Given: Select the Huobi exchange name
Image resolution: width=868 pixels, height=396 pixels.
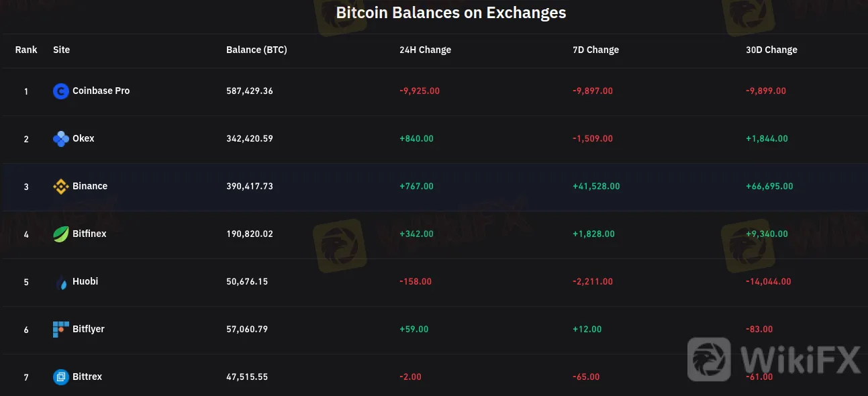Looking at the screenshot, I should point(85,281).
